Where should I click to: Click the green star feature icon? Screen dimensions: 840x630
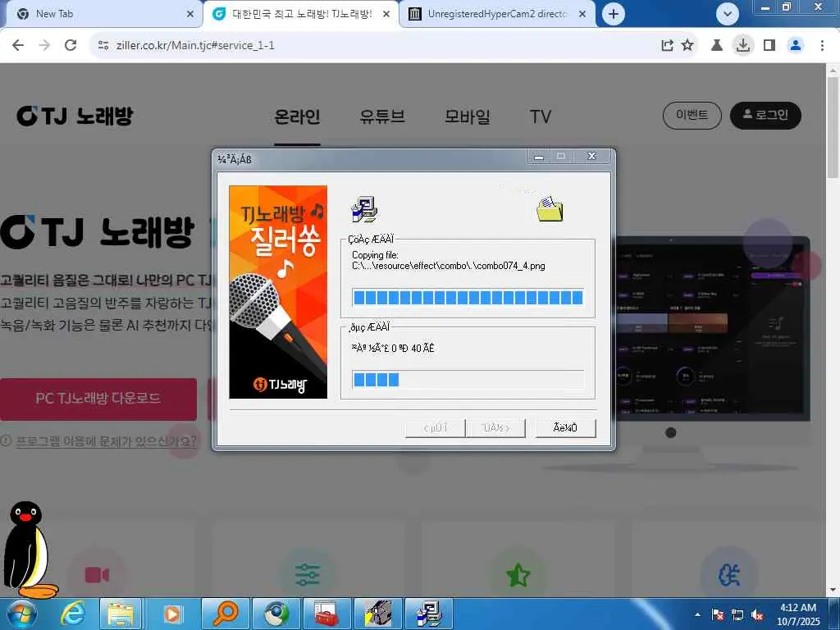coord(518,575)
